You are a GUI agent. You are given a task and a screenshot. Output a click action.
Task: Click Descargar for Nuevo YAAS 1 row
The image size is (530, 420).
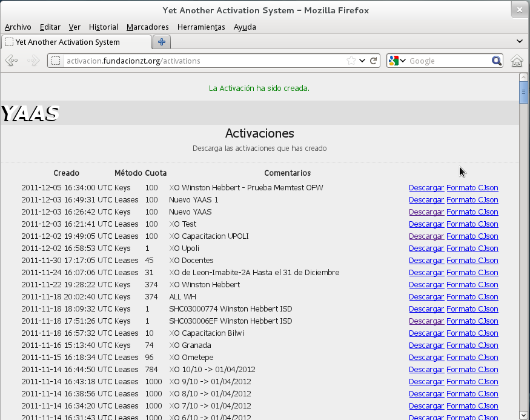point(426,200)
